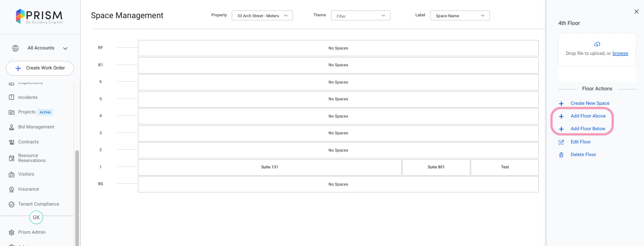Close the 4th Floor side panel

636,12
